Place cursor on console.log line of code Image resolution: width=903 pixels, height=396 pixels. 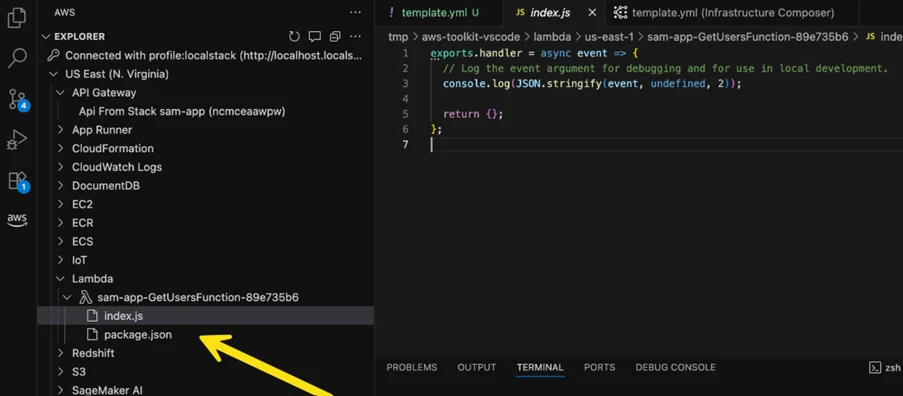pyautogui.click(x=592, y=83)
